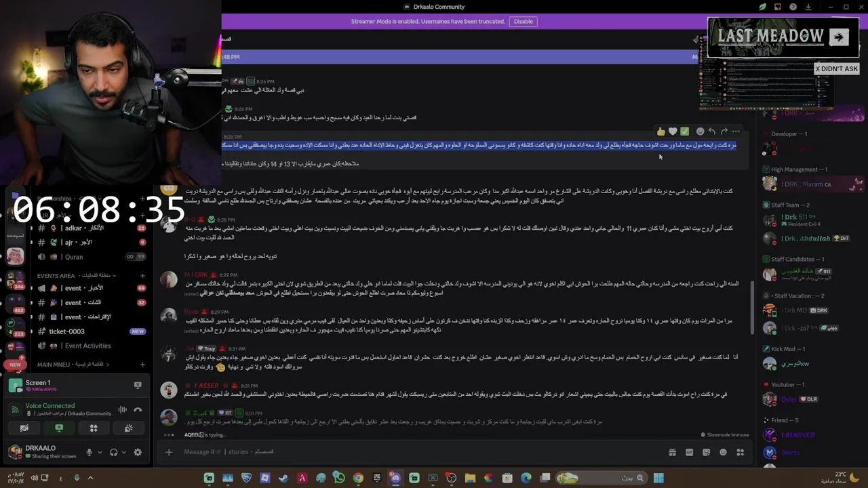This screenshot has height=488, width=868.
Task: Add thumbs up reaction to highlighted message
Action: [660, 131]
